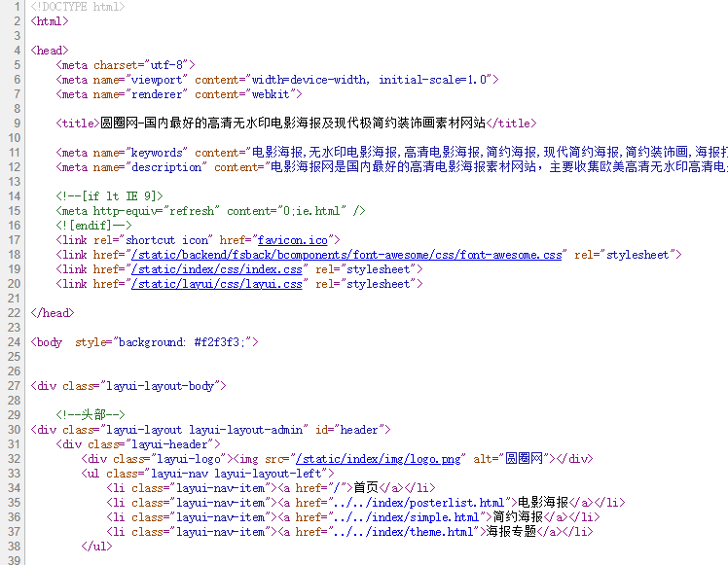
Task: Click the layui.css href link
Action: tap(216, 284)
